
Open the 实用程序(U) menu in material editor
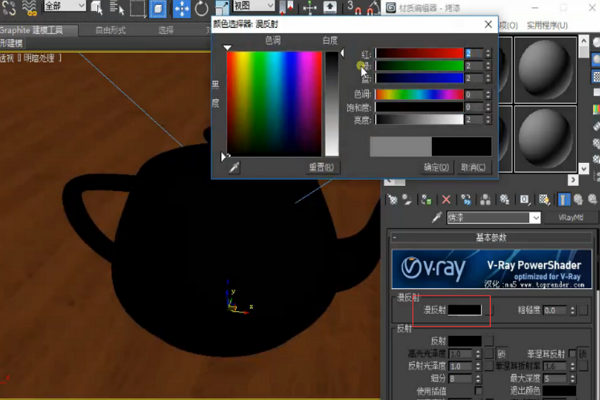547,26
